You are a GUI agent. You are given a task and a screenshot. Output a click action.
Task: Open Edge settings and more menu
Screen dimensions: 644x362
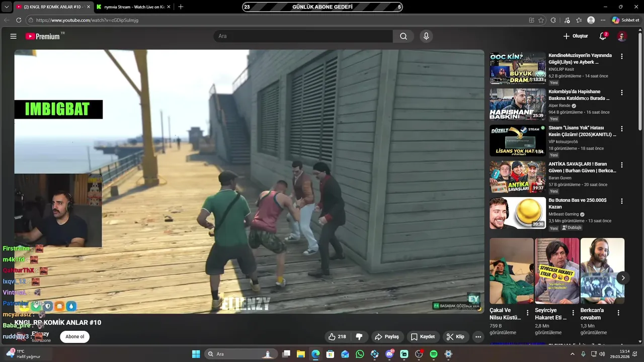[x=603, y=20]
